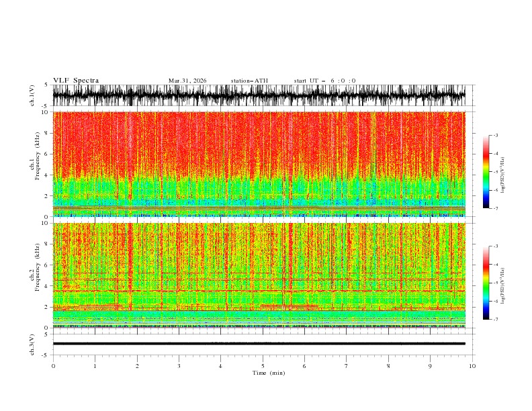The height and width of the screenshot is (411, 532).
Task: Click the "-3" tick on the ch.1 colorbar
Action: coord(495,135)
